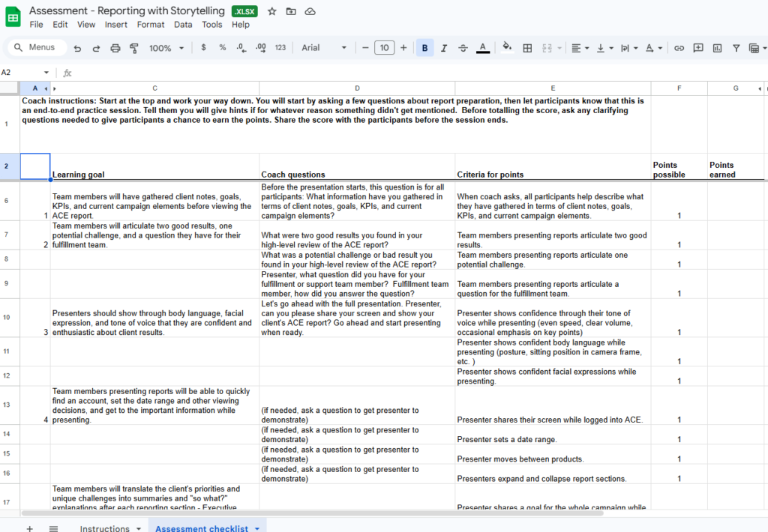Click the Menus search button

click(34, 48)
